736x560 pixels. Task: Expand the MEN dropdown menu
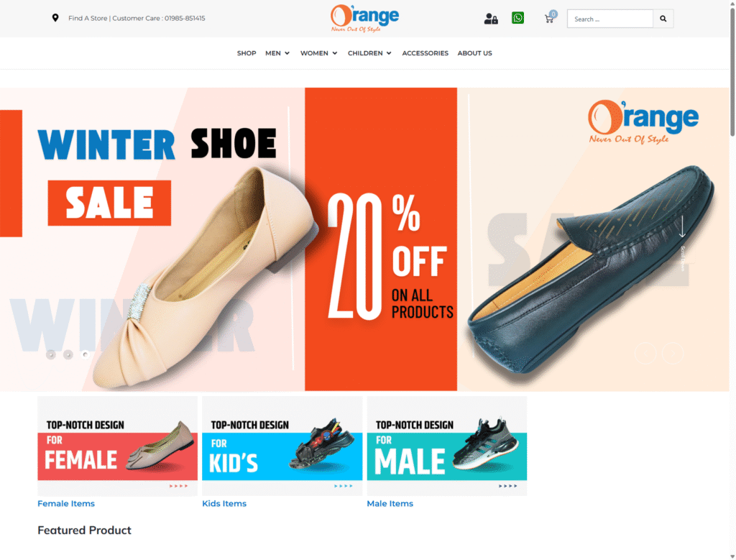(277, 53)
